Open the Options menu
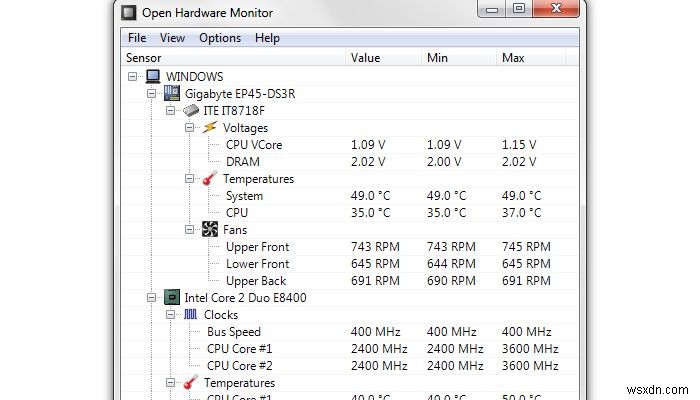Image resolution: width=700 pixels, height=400 pixels. pos(220,38)
